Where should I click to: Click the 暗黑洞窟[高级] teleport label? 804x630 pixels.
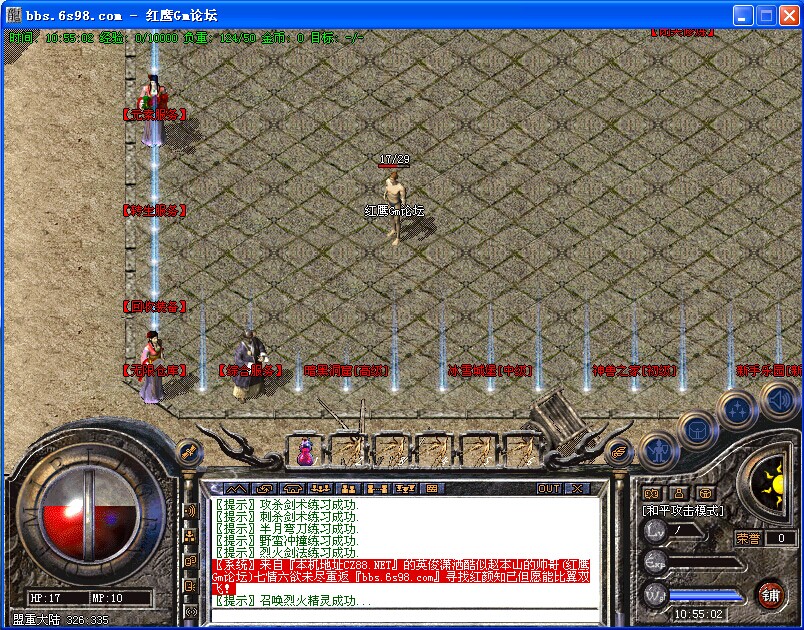click(x=346, y=370)
